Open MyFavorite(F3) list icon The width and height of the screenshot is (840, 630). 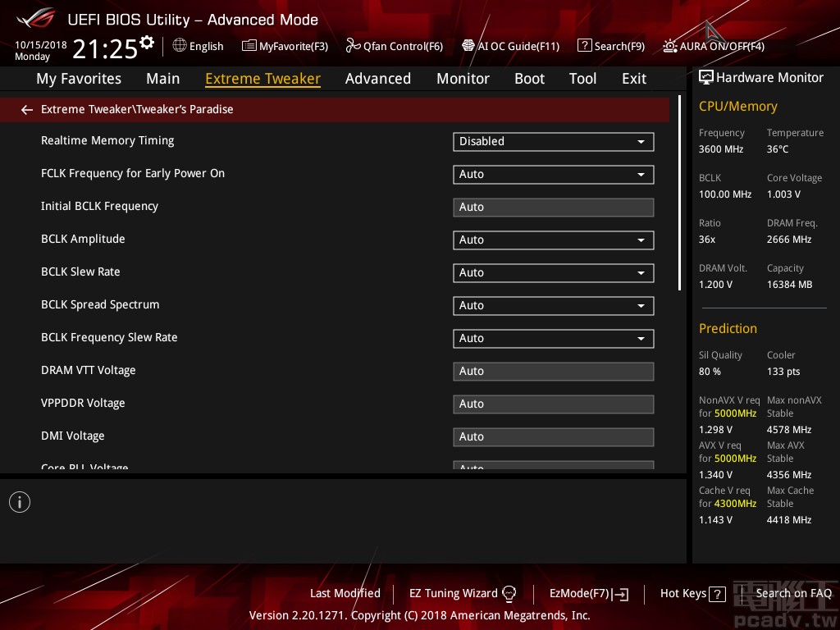(x=249, y=46)
